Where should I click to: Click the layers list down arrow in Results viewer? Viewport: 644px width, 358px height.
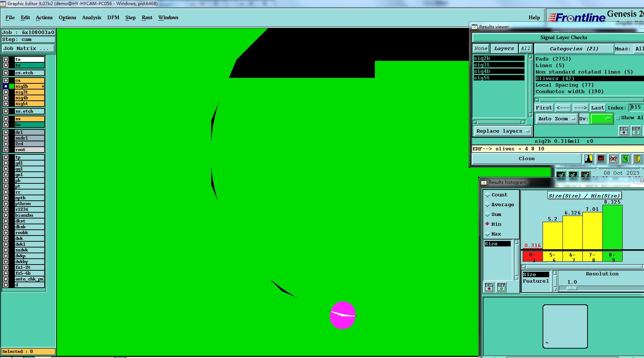530,115
